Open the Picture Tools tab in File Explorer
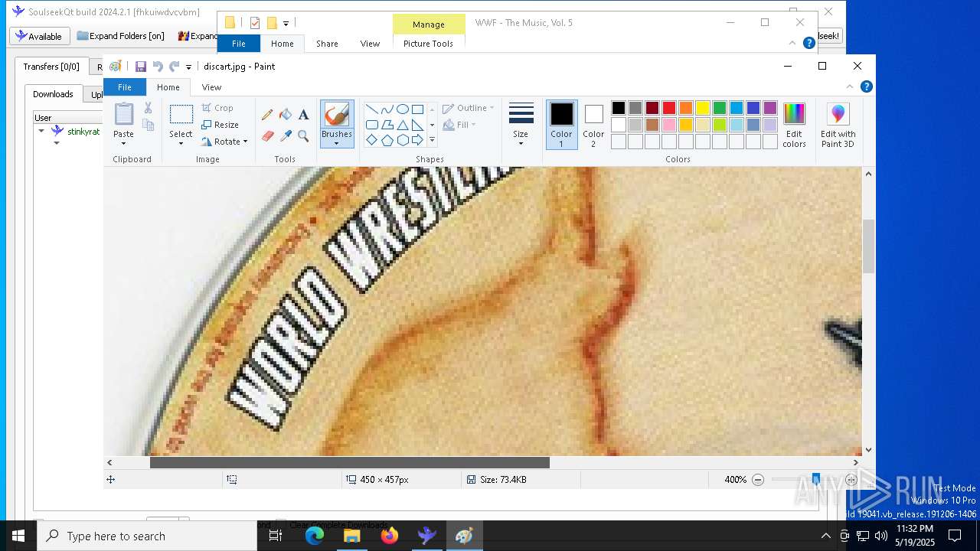The height and width of the screenshot is (551, 980). tap(428, 44)
